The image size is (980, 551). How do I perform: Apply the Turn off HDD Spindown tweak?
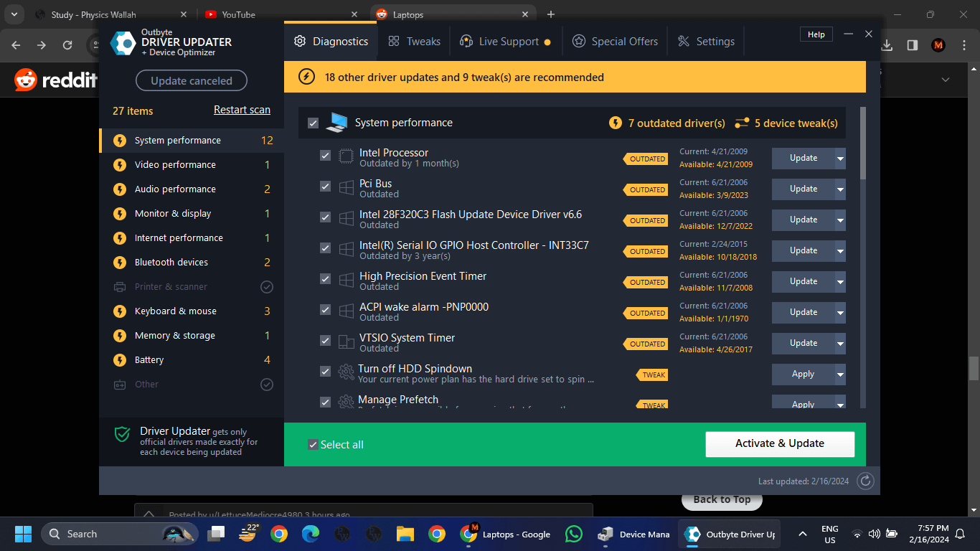[x=803, y=375]
